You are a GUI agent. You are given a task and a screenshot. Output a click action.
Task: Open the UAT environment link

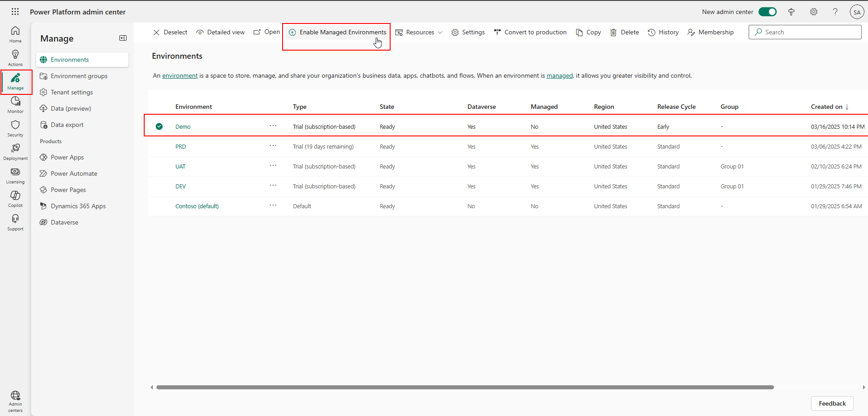click(180, 166)
